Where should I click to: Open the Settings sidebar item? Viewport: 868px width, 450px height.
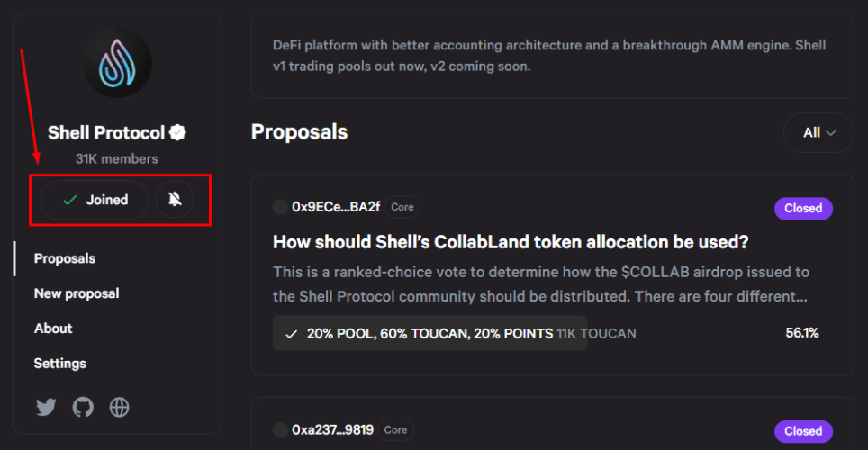tap(59, 363)
